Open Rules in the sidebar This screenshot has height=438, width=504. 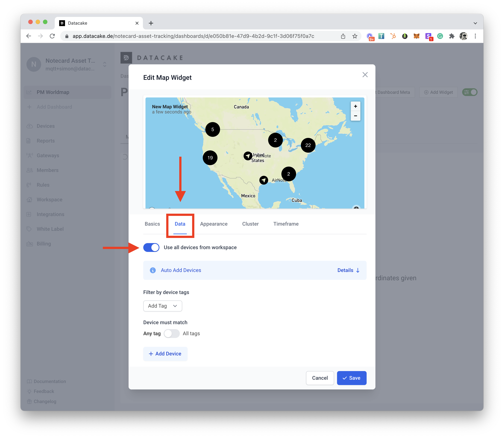(43, 185)
